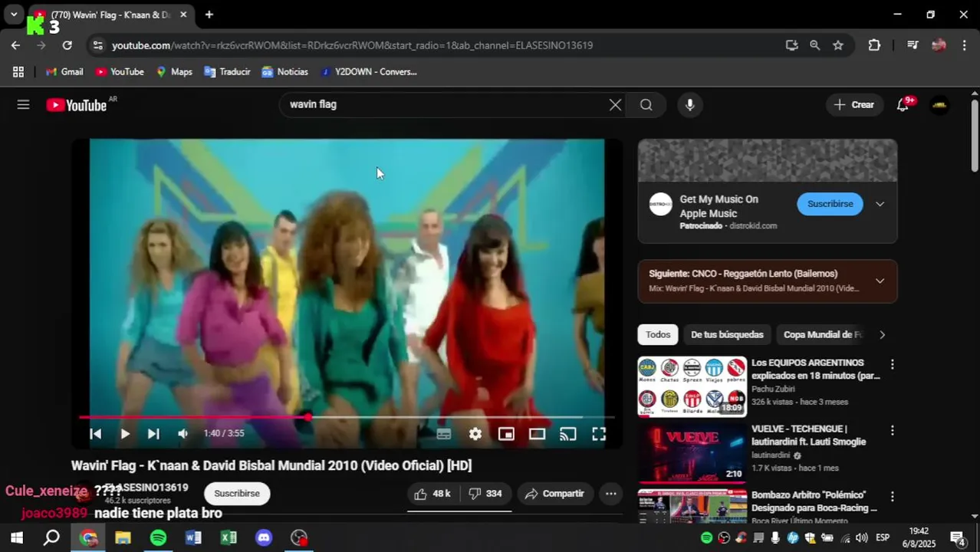Run search with magnifier button

(x=646, y=105)
